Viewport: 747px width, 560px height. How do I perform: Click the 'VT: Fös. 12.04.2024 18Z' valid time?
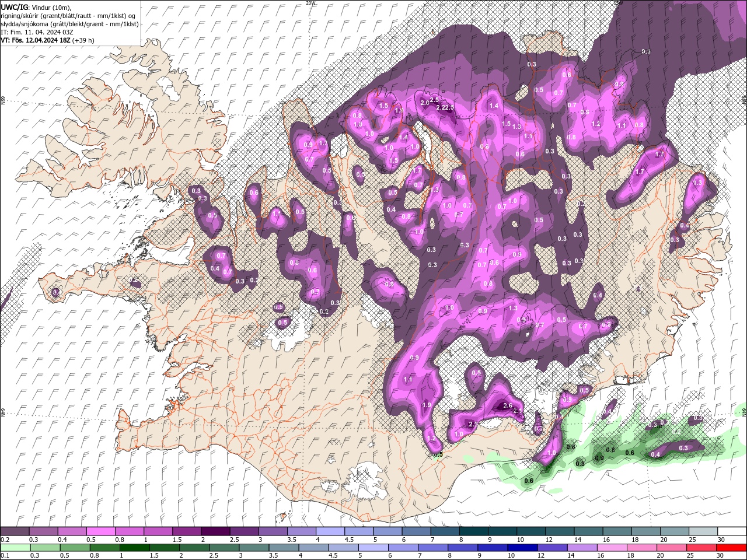(37, 40)
